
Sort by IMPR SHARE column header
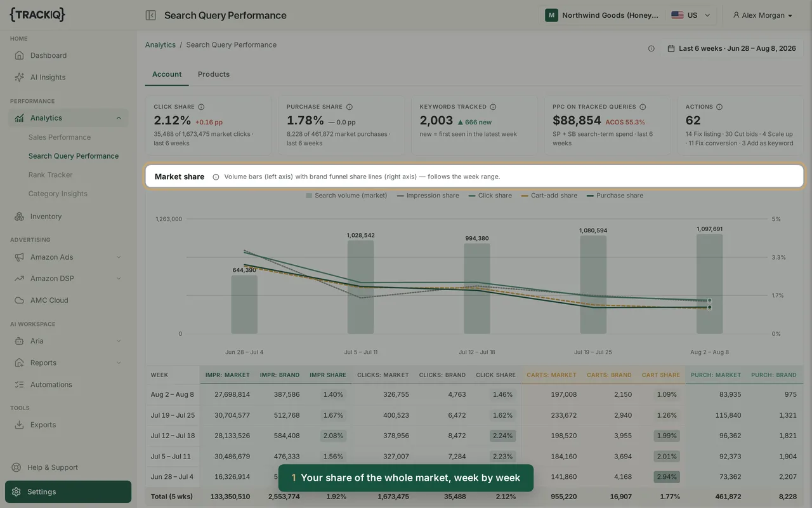pos(328,375)
